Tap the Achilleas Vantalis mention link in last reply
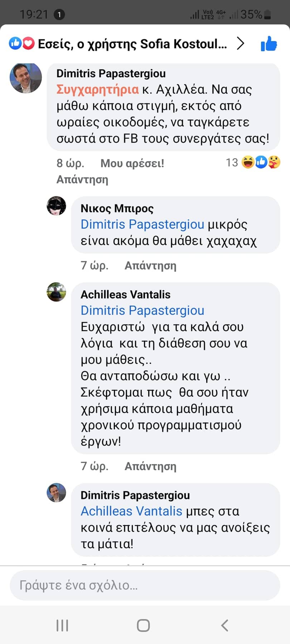This screenshot has width=290, height=644. point(131,511)
